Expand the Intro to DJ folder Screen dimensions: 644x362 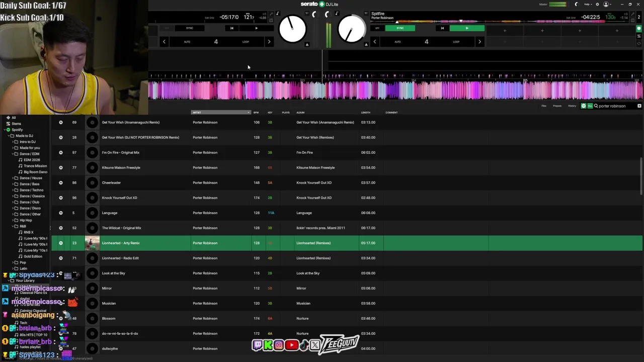point(12,142)
